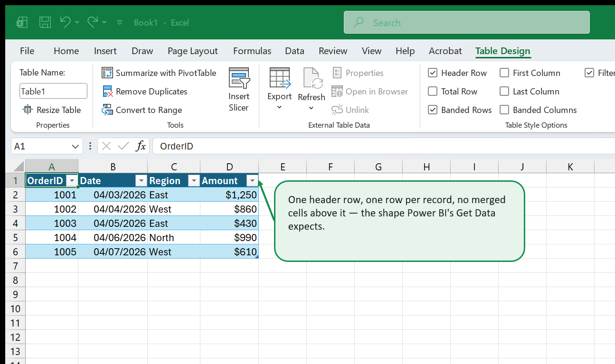Open the Help tab
This screenshot has height=364, width=615.
[x=405, y=51]
